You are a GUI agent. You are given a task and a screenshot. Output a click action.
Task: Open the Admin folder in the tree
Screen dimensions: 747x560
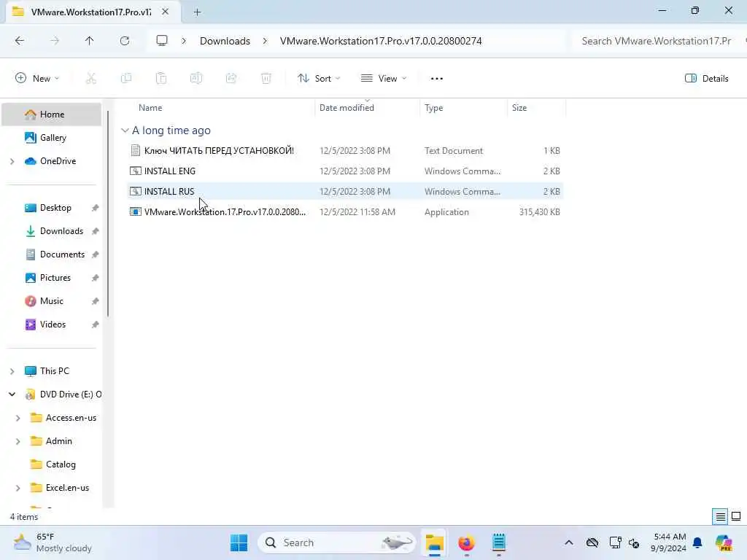point(58,441)
